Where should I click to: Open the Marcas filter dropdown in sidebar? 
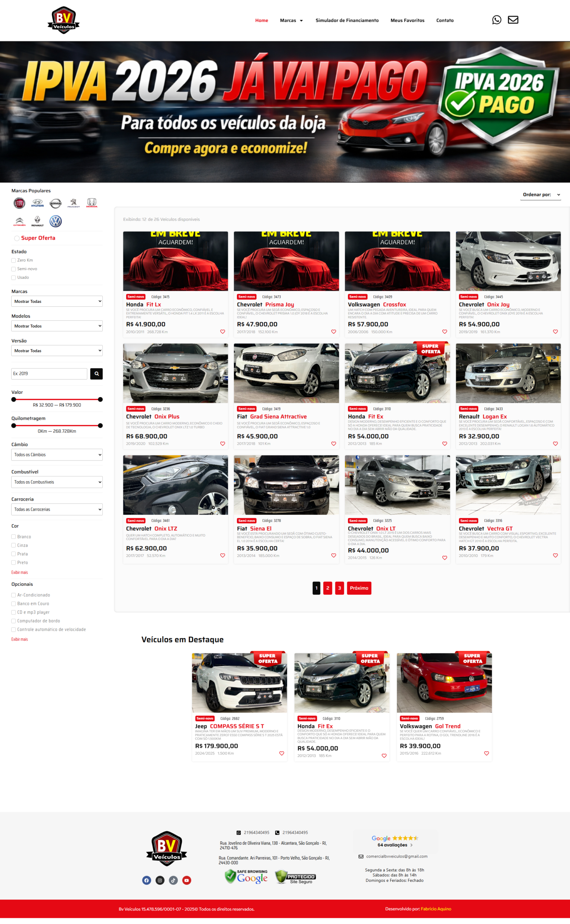(x=57, y=301)
